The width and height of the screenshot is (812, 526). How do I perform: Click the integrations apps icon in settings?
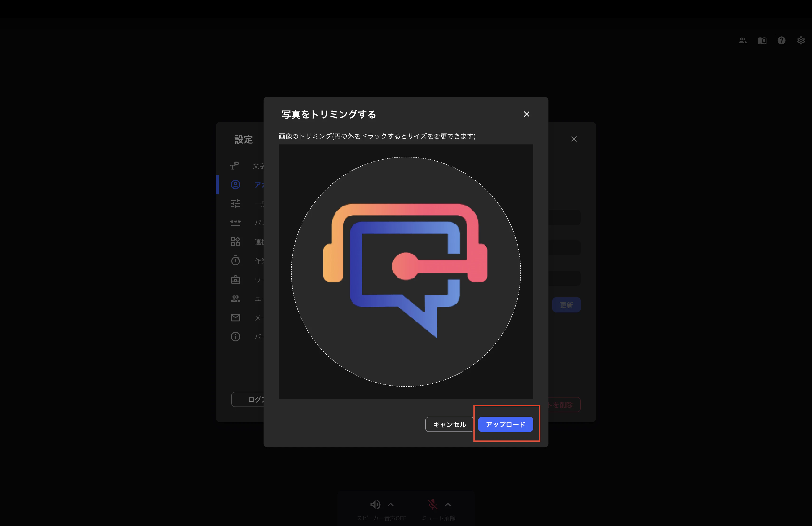pyautogui.click(x=236, y=241)
